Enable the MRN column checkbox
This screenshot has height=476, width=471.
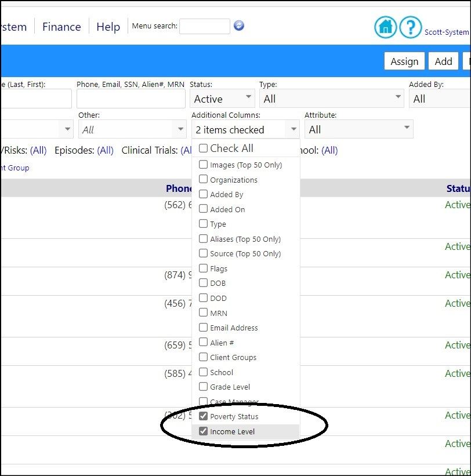203,313
